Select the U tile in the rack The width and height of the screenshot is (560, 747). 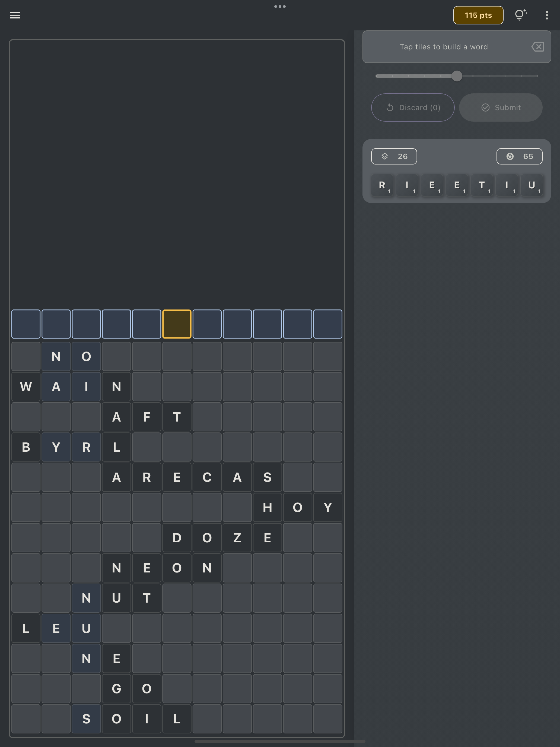point(532,185)
